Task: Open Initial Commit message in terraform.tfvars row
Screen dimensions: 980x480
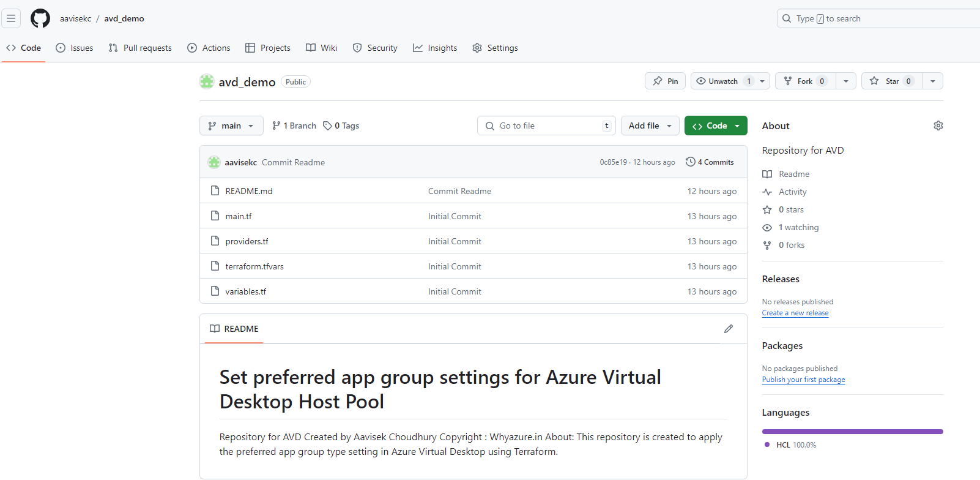Action: point(455,266)
